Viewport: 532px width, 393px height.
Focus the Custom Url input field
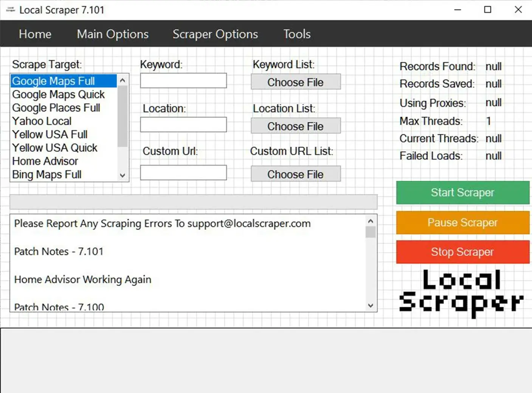[183, 172]
